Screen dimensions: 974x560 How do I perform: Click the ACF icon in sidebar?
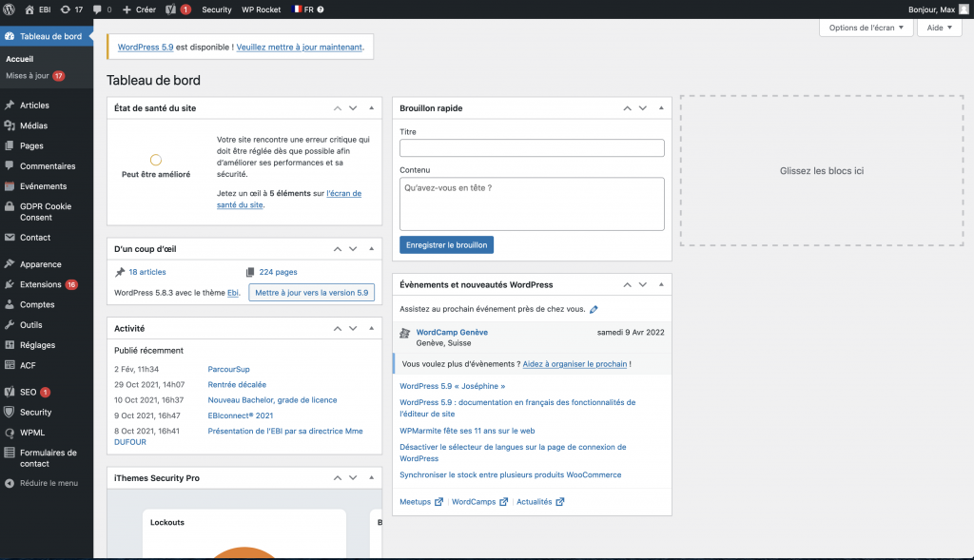point(10,365)
